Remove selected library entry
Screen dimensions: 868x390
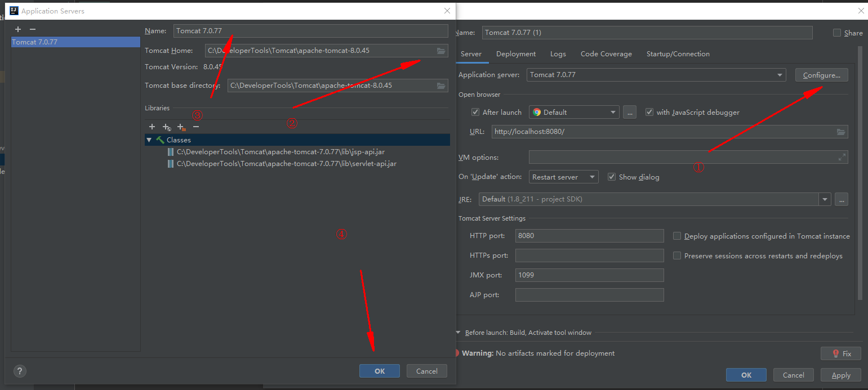[196, 127]
